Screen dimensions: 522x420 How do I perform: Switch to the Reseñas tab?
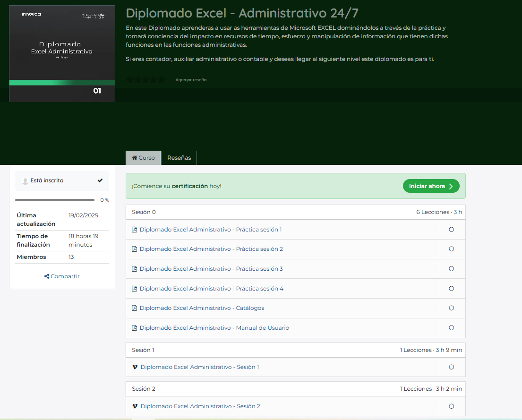[x=179, y=158]
